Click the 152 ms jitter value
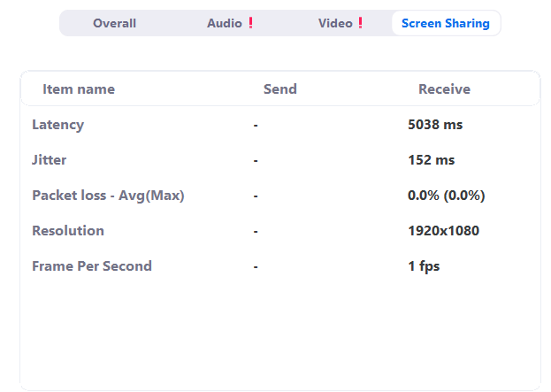Viewport: 551px width, 392px height. pos(432,160)
